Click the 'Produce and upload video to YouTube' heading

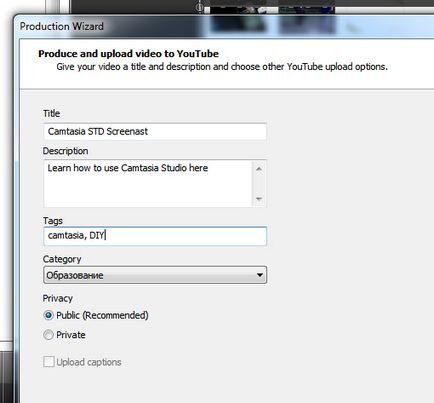coord(128,54)
